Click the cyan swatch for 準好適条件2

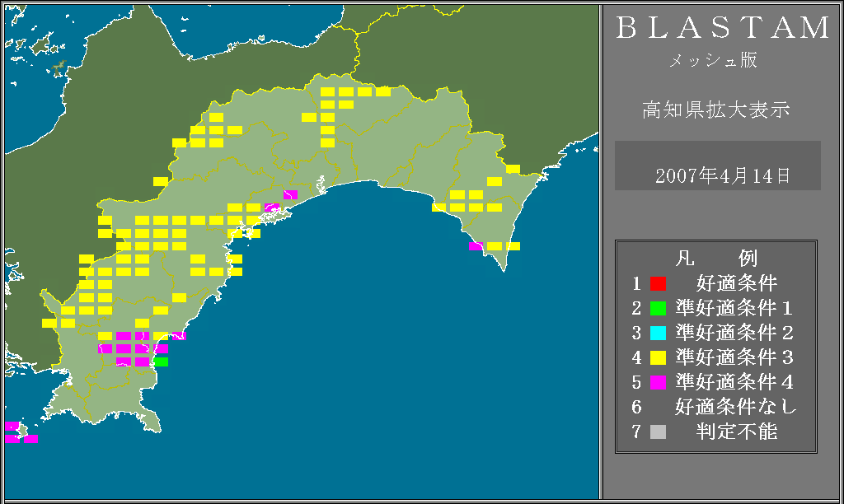(x=658, y=333)
